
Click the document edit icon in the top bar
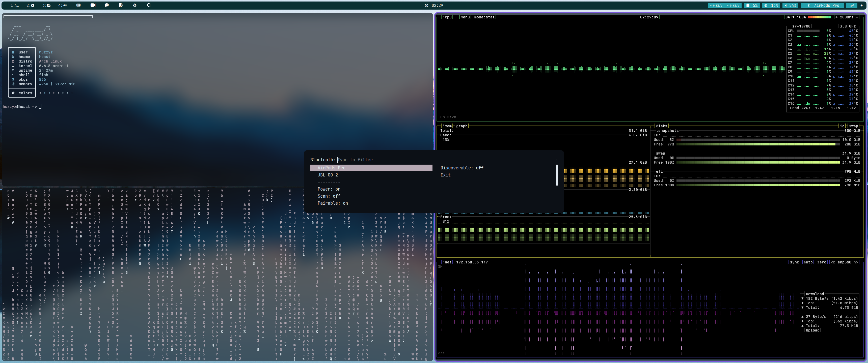120,5
